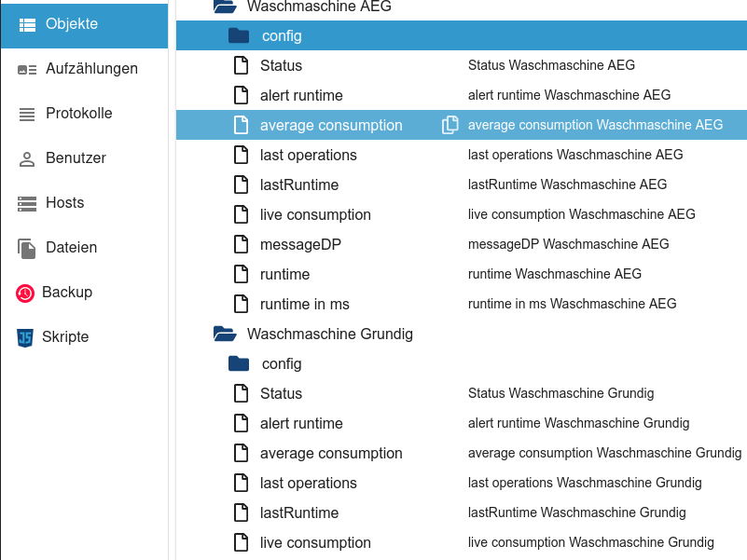Select the "runtime in ms" state row
This screenshot has height=560, width=747.
pyautogui.click(x=304, y=304)
